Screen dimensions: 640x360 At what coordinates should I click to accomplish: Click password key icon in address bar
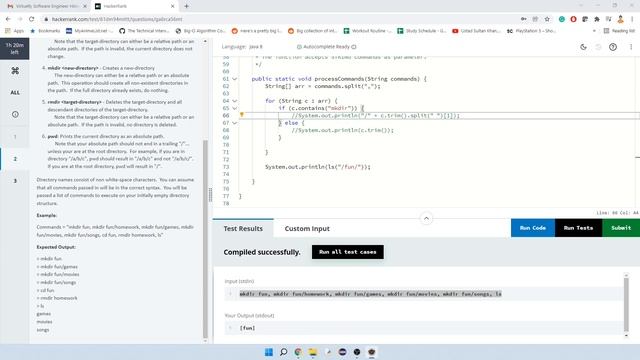[523, 19]
